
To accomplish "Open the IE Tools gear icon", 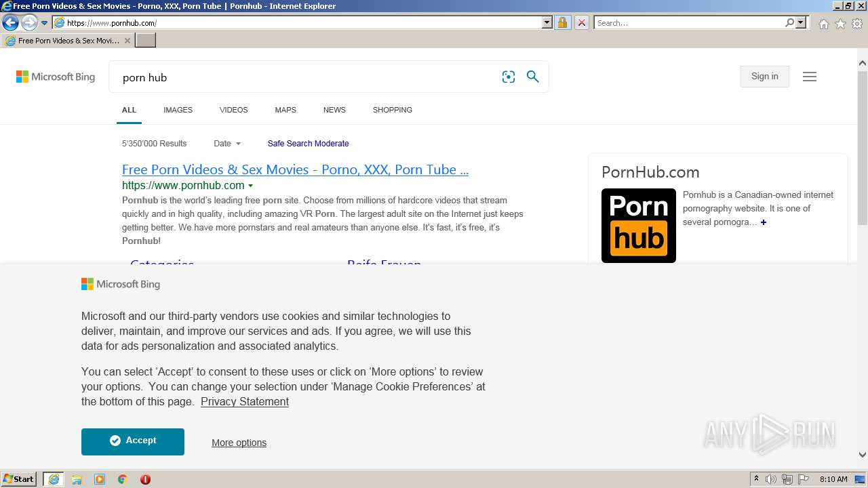I will [x=857, y=24].
